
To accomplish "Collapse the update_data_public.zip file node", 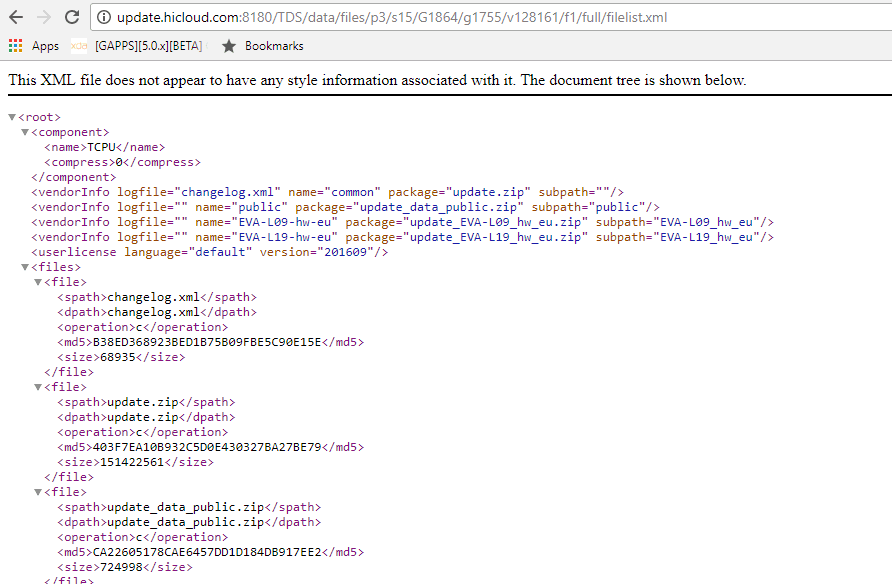I will (38, 492).
